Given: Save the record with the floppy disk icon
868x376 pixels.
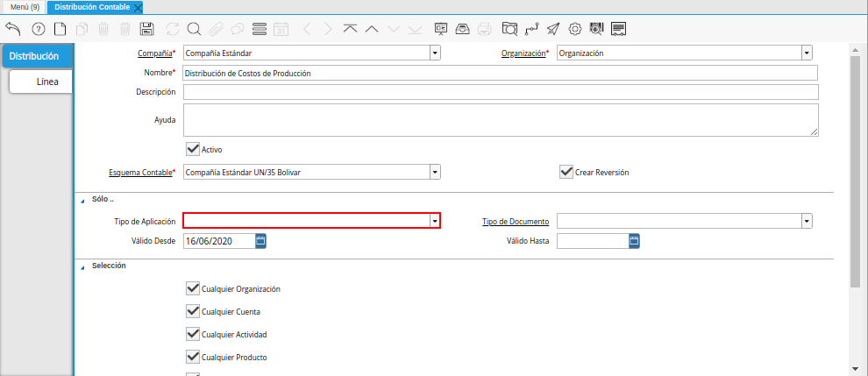Looking at the screenshot, I should pos(147,29).
